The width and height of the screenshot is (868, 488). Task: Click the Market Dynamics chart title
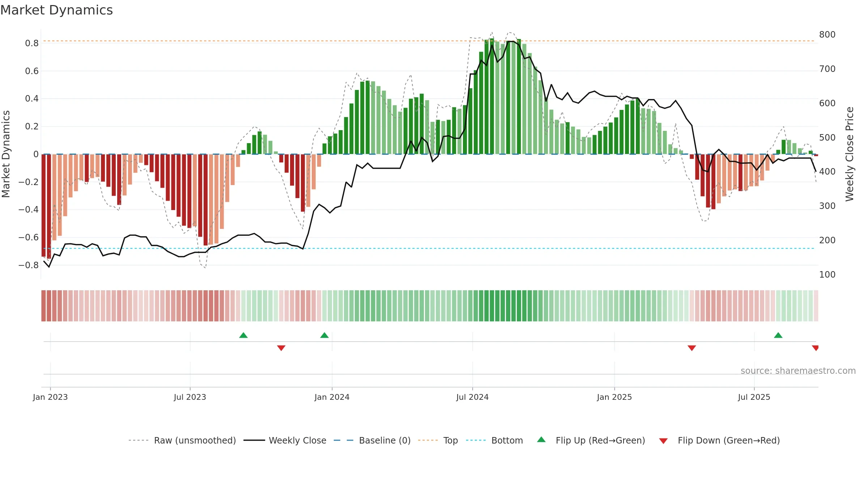[56, 10]
